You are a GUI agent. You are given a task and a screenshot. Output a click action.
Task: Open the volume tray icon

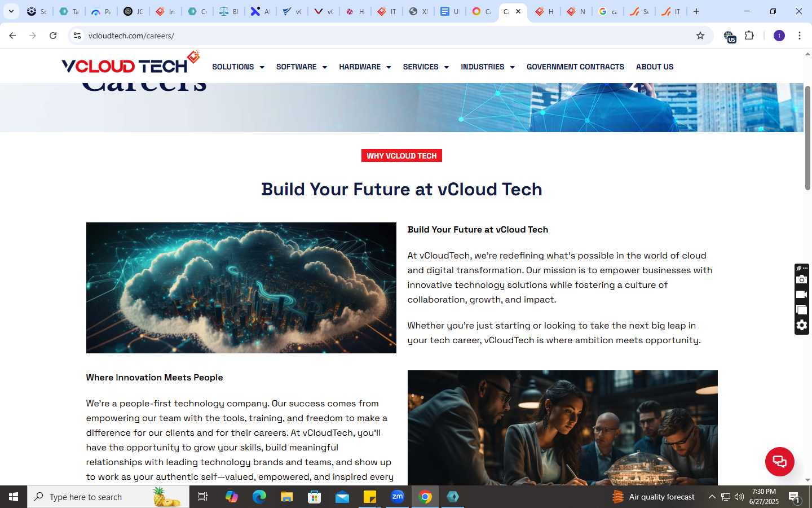click(739, 497)
